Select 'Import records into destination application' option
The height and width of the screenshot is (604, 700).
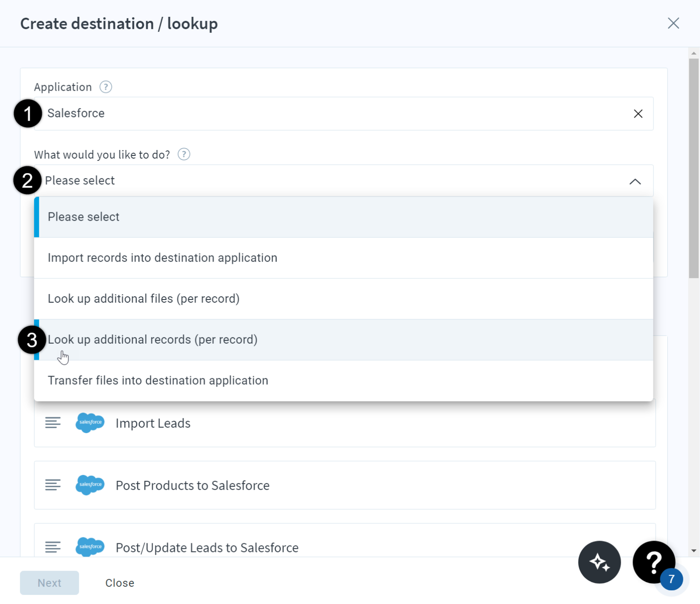[162, 258]
